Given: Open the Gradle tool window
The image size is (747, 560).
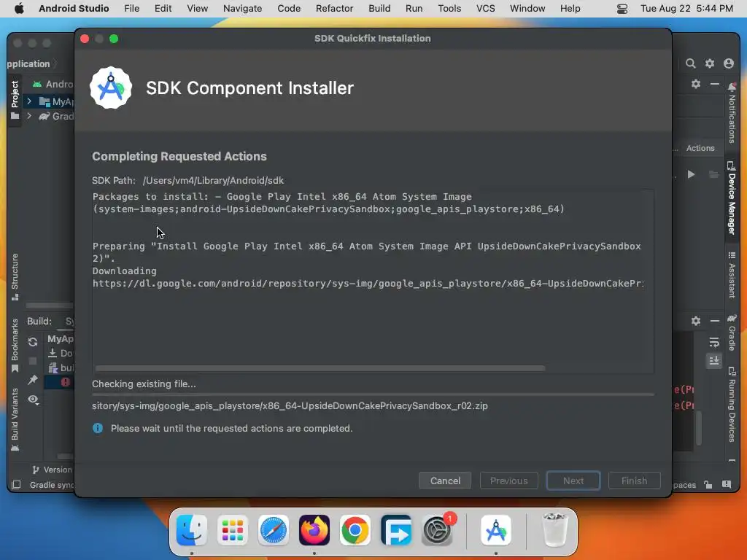Looking at the screenshot, I should [732, 332].
